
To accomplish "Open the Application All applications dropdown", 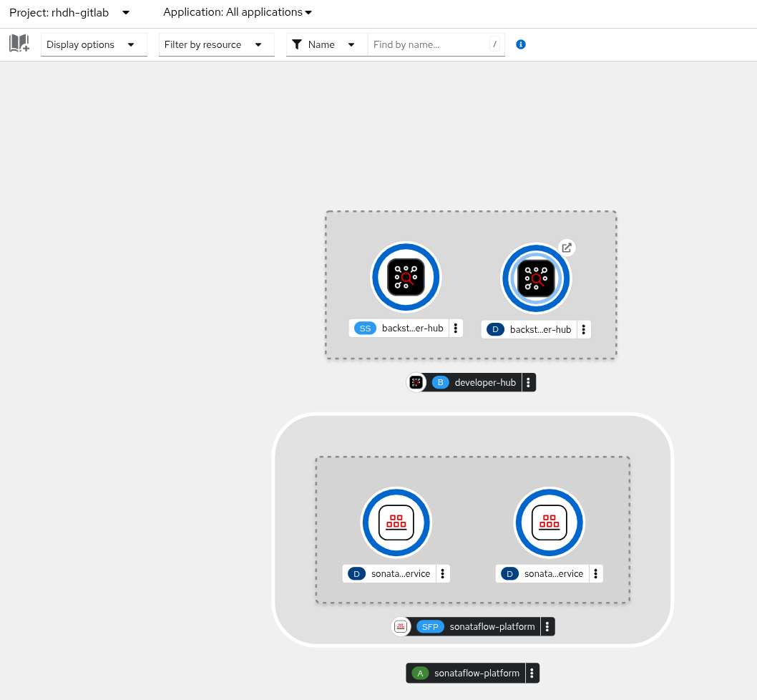I will point(238,12).
